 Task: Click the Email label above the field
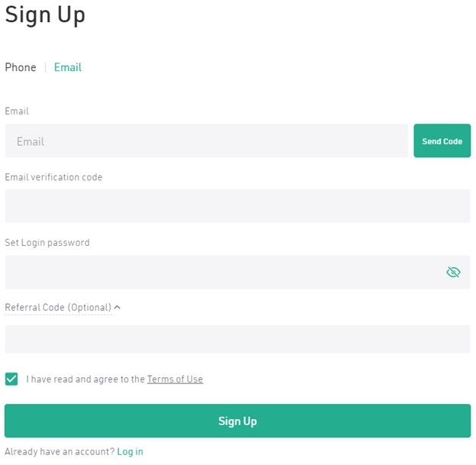17,111
